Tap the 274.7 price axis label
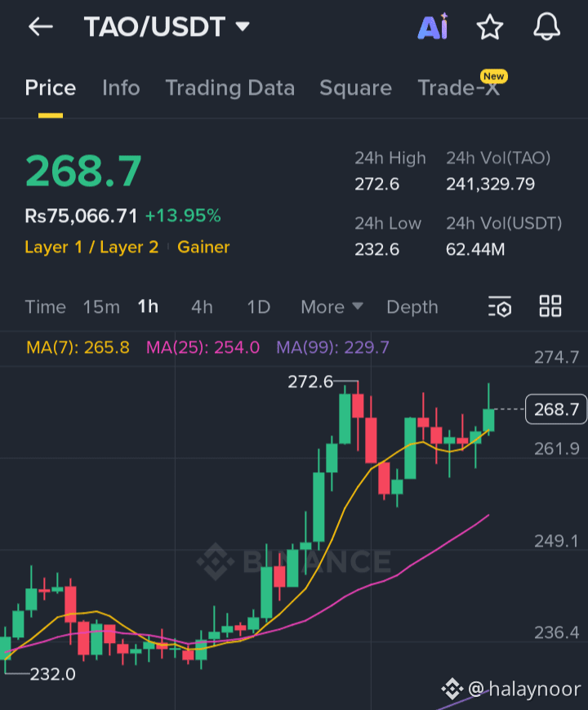Screen dimensions: 588x710 click(556, 357)
